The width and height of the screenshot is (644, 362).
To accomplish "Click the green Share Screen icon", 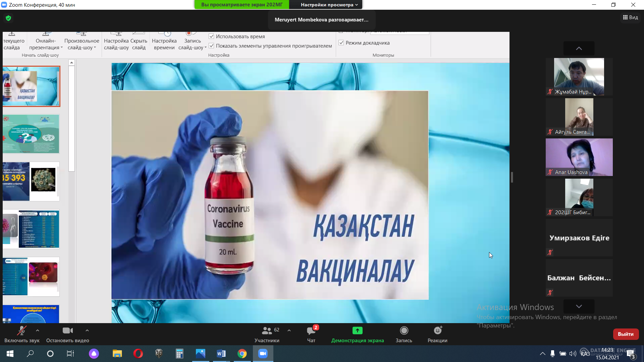I will pos(357,331).
